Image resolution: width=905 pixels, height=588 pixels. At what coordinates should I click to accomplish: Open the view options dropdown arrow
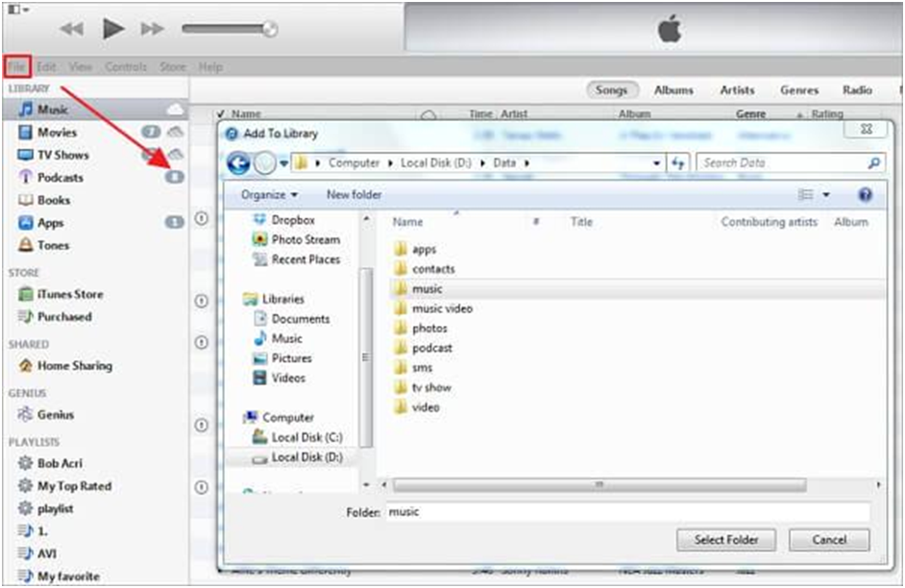click(826, 194)
